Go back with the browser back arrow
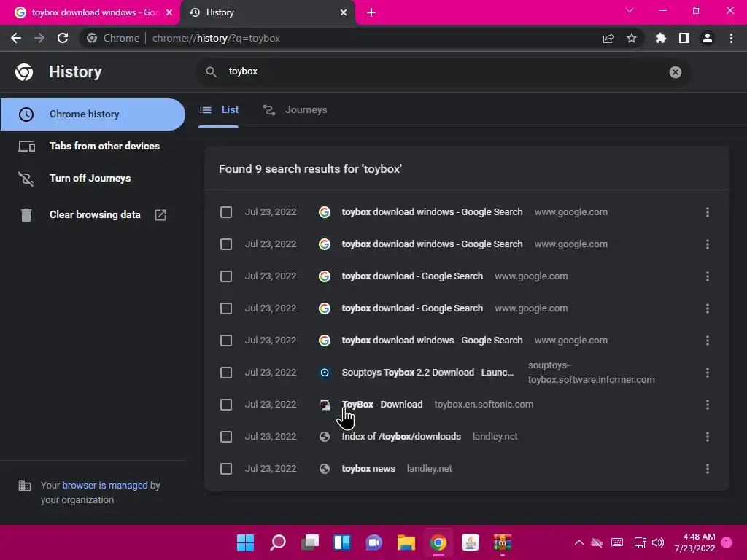 16,38
